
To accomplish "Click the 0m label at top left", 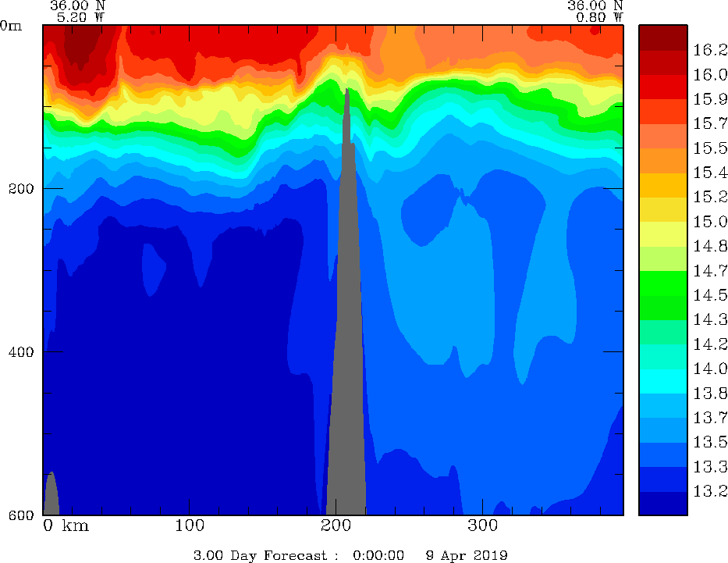I will click(12, 25).
